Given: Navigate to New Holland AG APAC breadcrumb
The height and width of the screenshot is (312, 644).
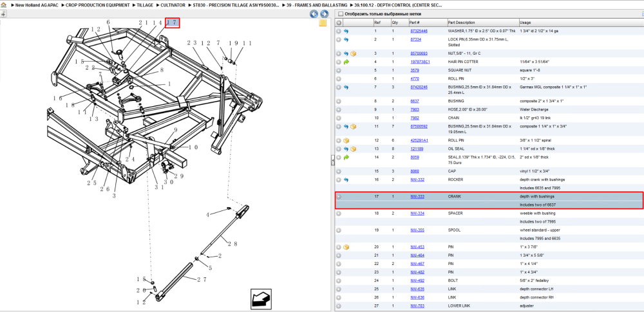Looking at the screenshot, I should point(37,5).
